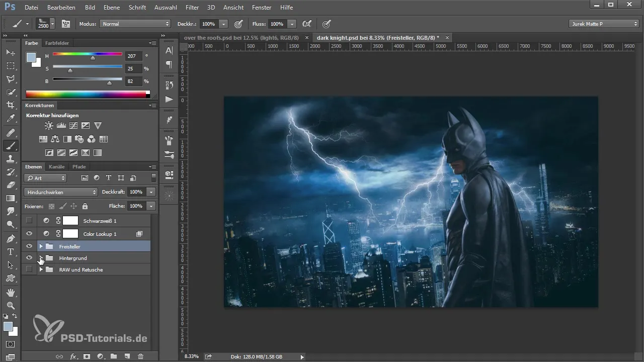Open the layer filter Art dropdown
644x362 pixels.
(x=45, y=178)
